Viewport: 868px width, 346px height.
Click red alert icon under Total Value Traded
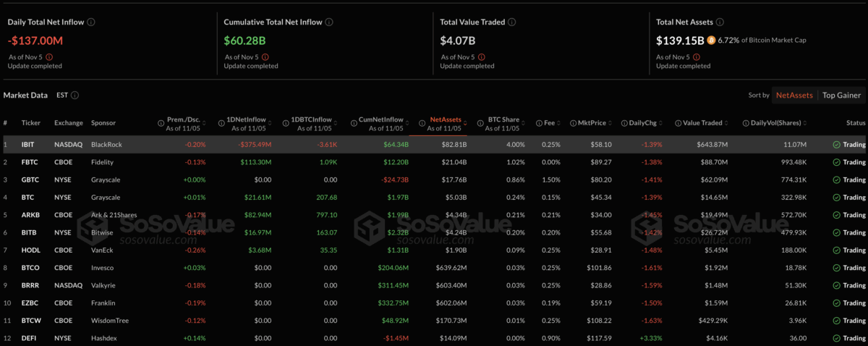pyautogui.click(x=481, y=56)
